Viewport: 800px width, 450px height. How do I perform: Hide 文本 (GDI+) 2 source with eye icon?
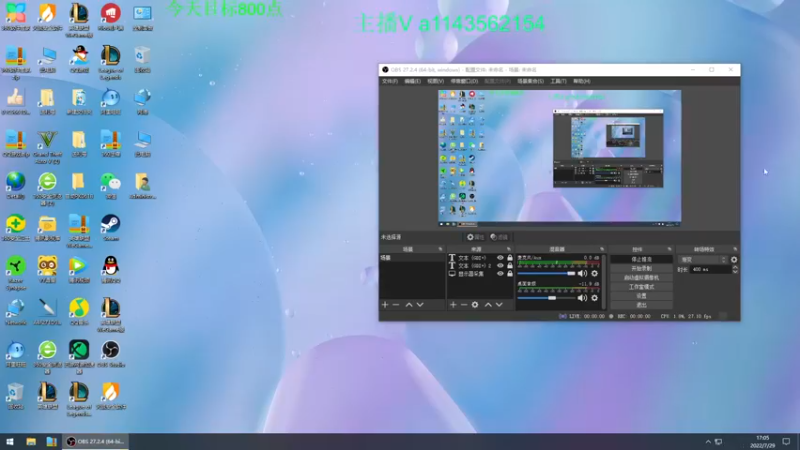[x=501, y=266]
